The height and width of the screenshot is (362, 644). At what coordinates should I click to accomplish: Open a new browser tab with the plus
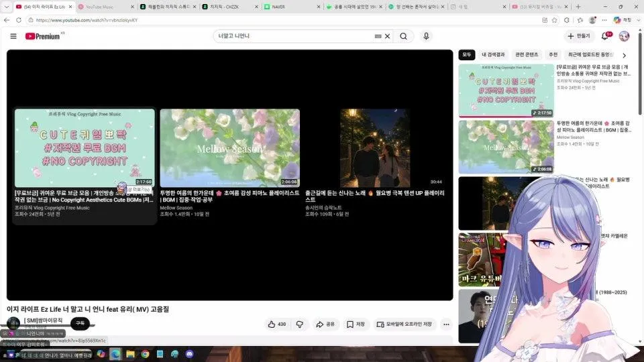578,7
